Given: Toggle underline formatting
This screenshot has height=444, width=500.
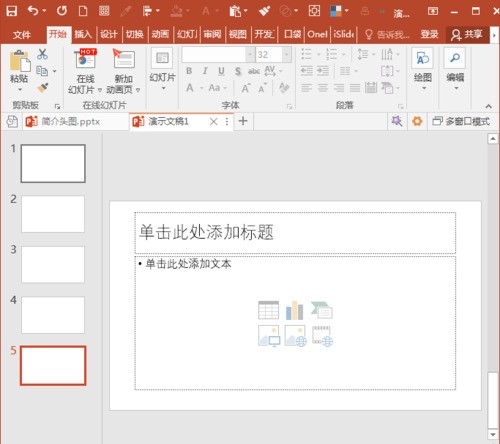Looking at the screenshot, I should pos(221,71).
